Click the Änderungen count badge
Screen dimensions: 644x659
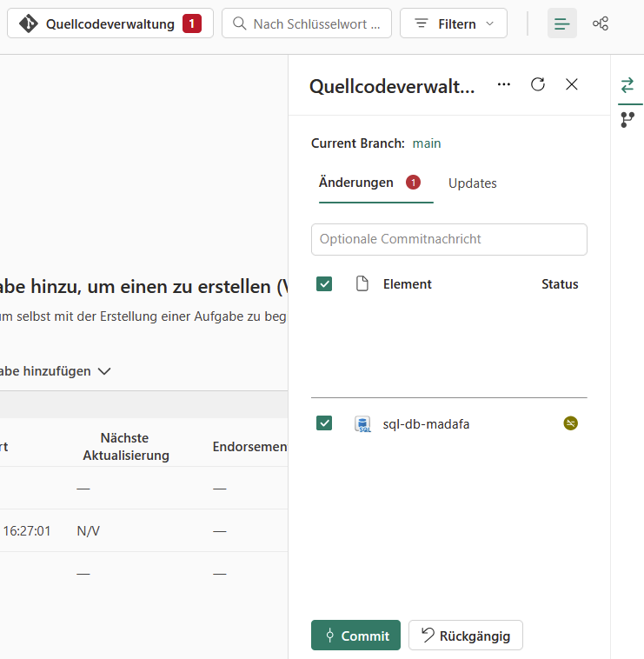tap(413, 183)
